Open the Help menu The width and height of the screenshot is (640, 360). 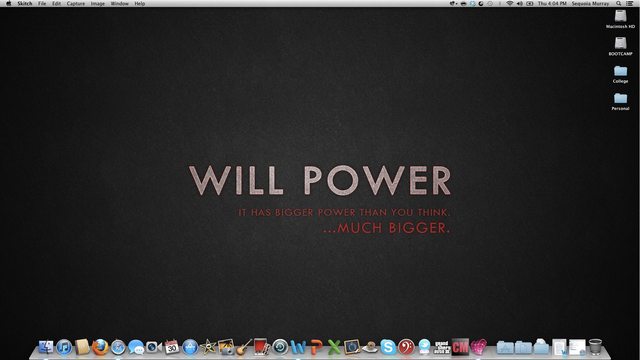pyautogui.click(x=140, y=3)
